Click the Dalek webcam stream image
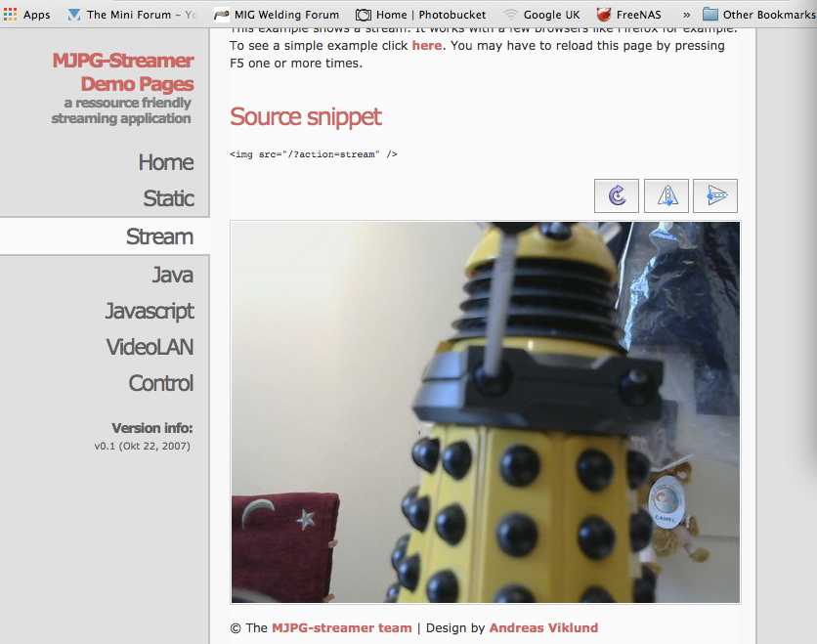Screen dimensions: 817x644 point(486,412)
